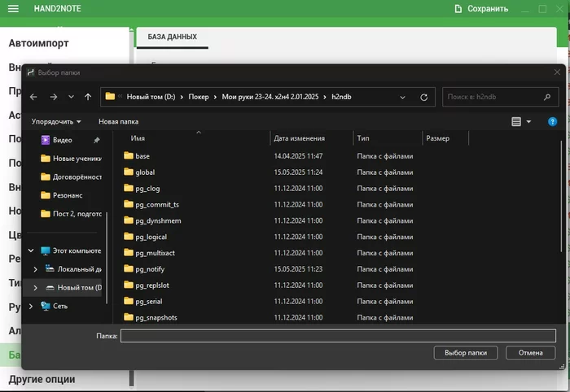Open Другие опции in Hand2Note sidebar
This screenshot has height=392, width=570.
tap(42, 379)
